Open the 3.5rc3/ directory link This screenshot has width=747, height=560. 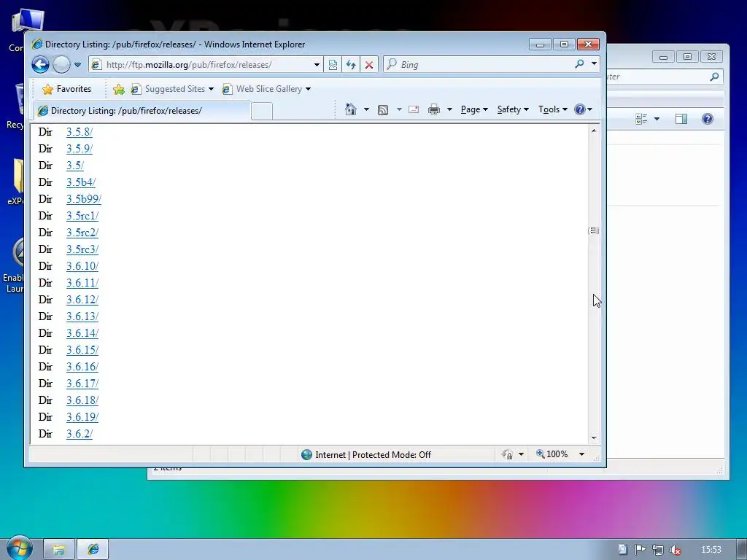tap(82, 249)
